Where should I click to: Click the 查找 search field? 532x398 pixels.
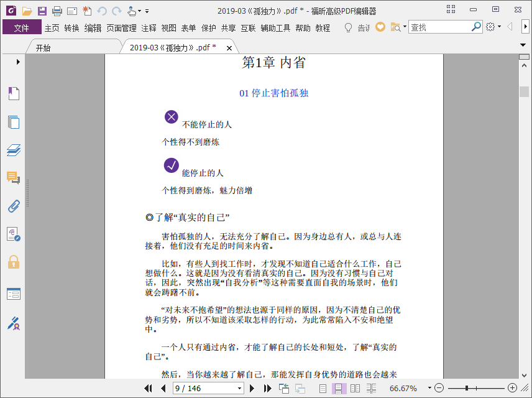point(439,27)
